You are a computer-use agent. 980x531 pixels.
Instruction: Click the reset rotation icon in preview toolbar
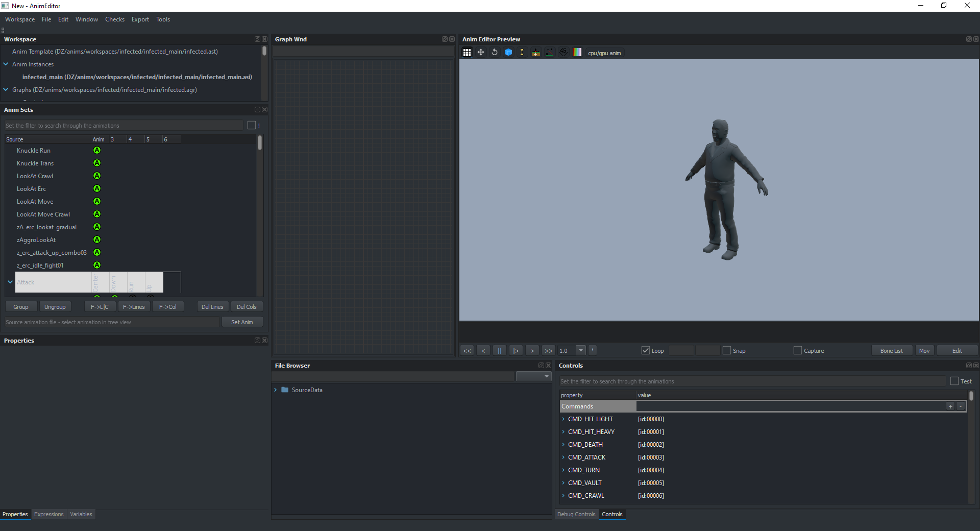point(494,53)
